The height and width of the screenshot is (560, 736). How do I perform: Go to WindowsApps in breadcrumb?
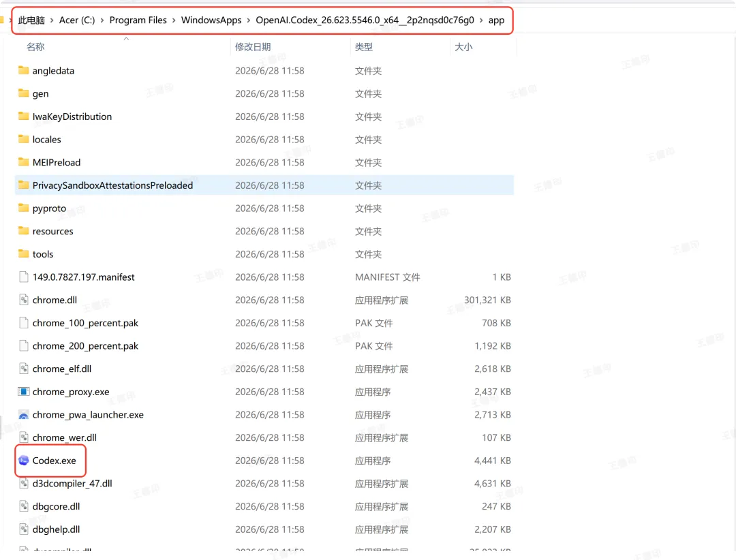pyautogui.click(x=211, y=20)
